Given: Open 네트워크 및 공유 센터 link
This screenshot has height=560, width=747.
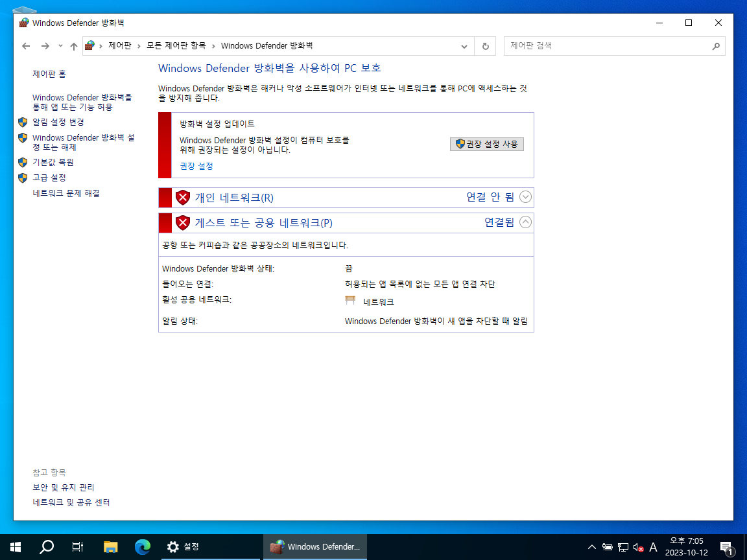Looking at the screenshot, I should click(71, 502).
